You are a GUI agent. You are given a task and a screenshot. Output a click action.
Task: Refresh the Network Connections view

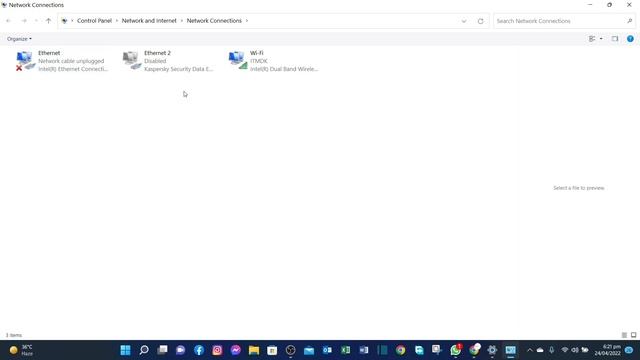[x=480, y=21]
